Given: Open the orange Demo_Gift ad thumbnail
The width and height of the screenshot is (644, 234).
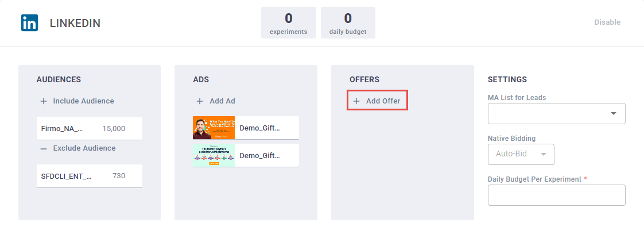Looking at the screenshot, I should coord(214,128).
